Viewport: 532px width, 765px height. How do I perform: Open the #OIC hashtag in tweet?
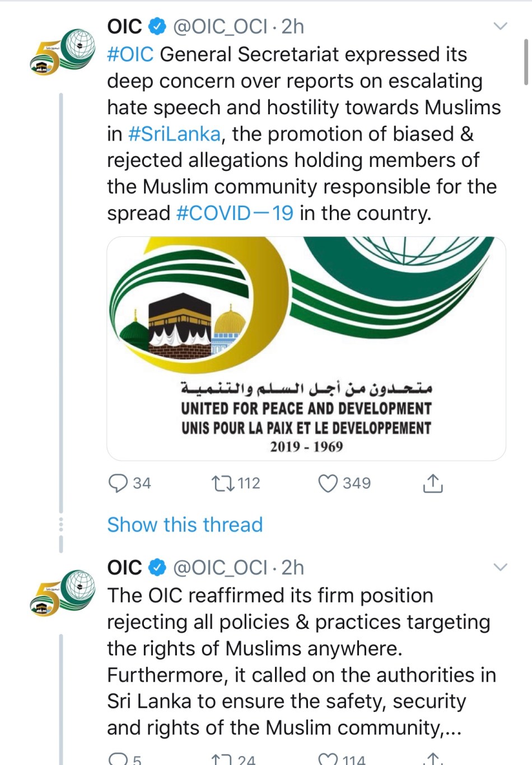(130, 54)
